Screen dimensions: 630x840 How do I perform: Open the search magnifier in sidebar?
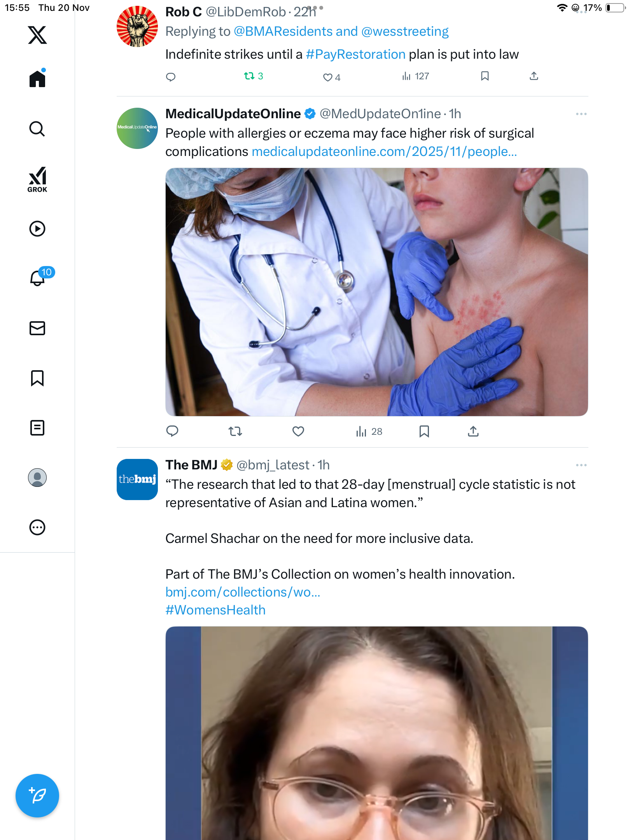pos(37,129)
